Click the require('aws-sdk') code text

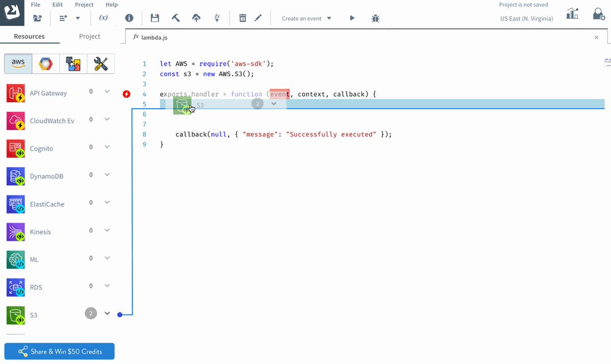point(235,64)
